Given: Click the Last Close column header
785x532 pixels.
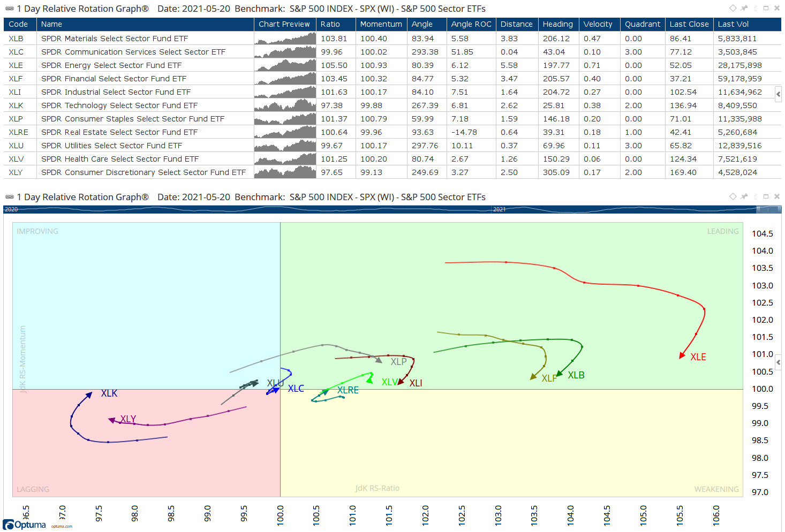Looking at the screenshot, I should [x=689, y=24].
